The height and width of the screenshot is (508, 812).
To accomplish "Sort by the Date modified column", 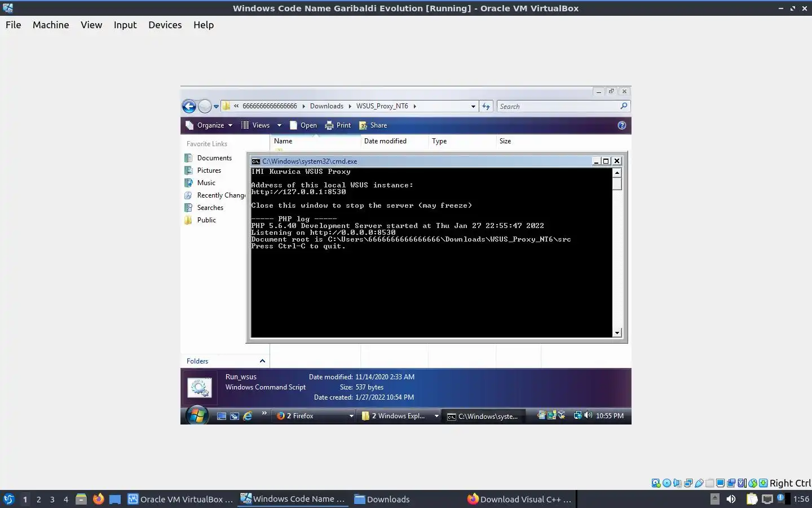I will [x=394, y=141].
